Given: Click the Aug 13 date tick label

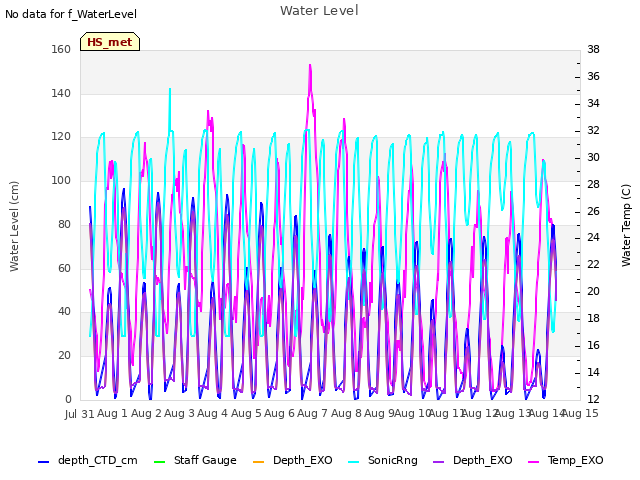Looking at the screenshot, I should click(513, 413).
